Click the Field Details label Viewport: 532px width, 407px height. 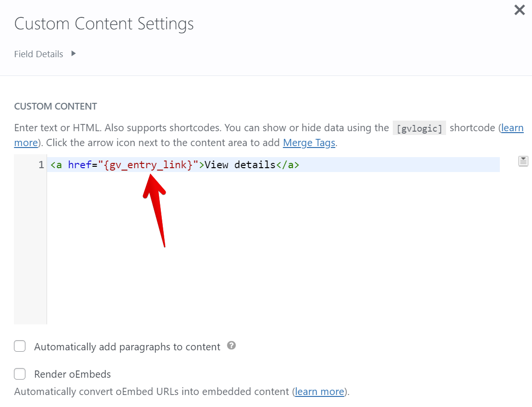[x=38, y=54]
